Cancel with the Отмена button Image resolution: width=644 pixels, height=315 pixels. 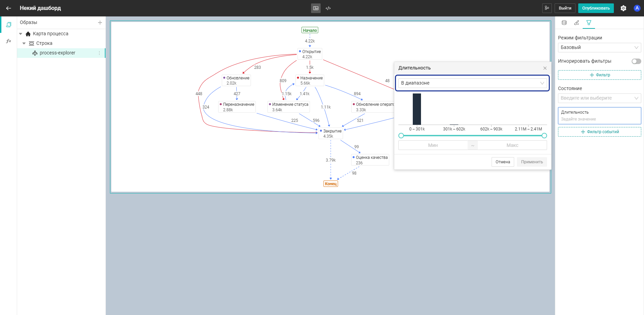[x=503, y=162]
